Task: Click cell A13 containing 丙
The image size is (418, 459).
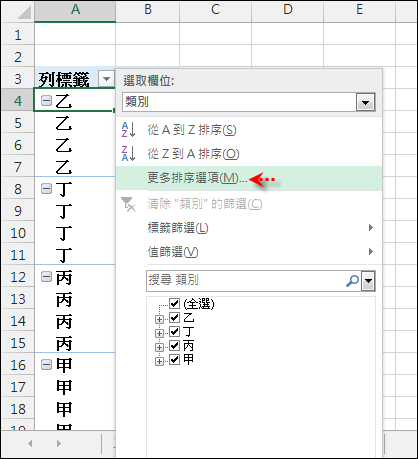Action: 75,299
